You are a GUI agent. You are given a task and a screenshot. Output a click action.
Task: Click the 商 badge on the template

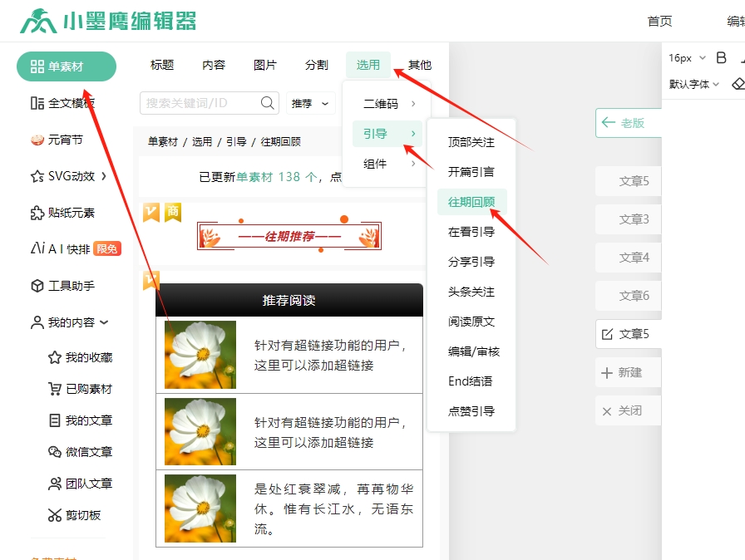pyautogui.click(x=173, y=212)
